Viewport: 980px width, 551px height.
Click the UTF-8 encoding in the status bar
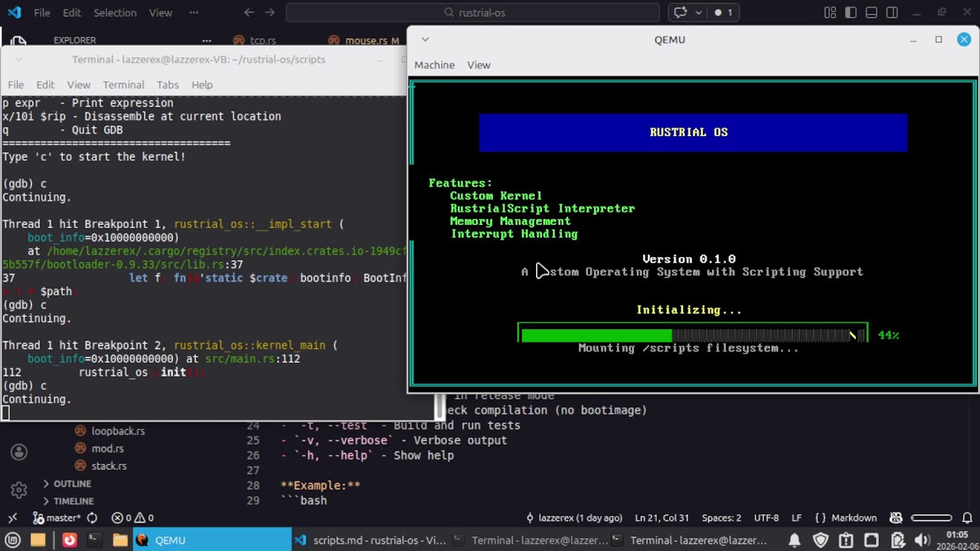pyautogui.click(x=766, y=518)
